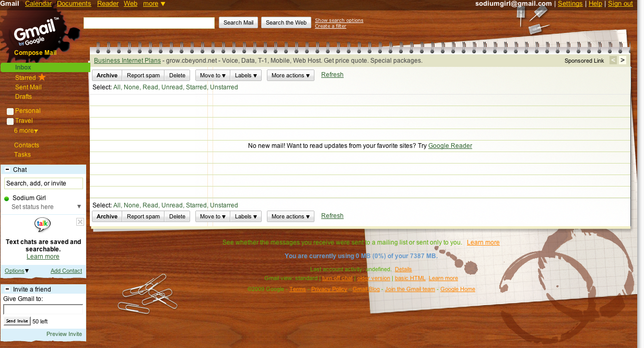
Task: Open account activity Details link
Action: click(403, 269)
